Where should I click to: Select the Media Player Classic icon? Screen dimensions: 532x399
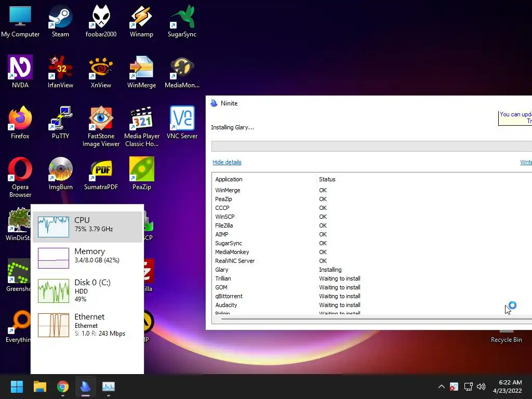pos(141,127)
